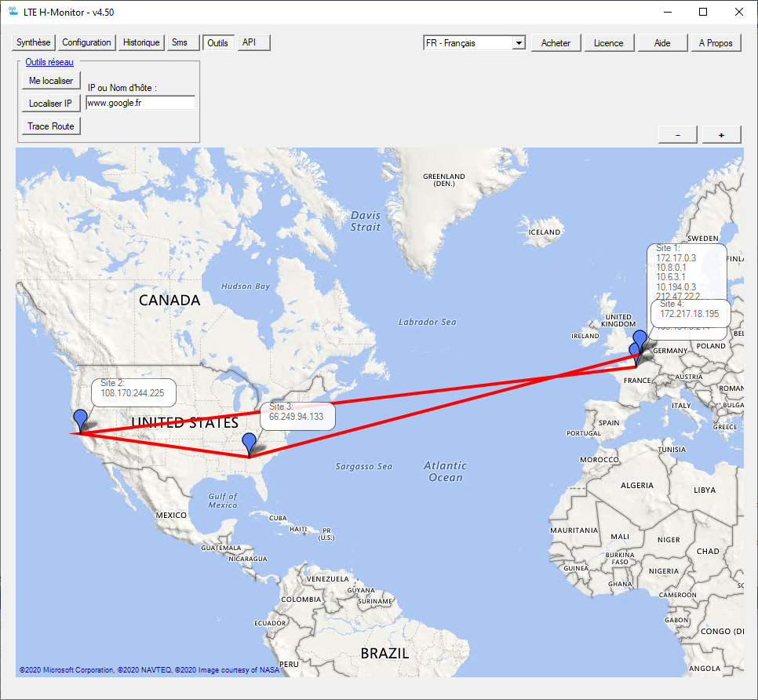The image size is (758, 700).
Task: Open the Licence dialog button
Action: point(608,43)
